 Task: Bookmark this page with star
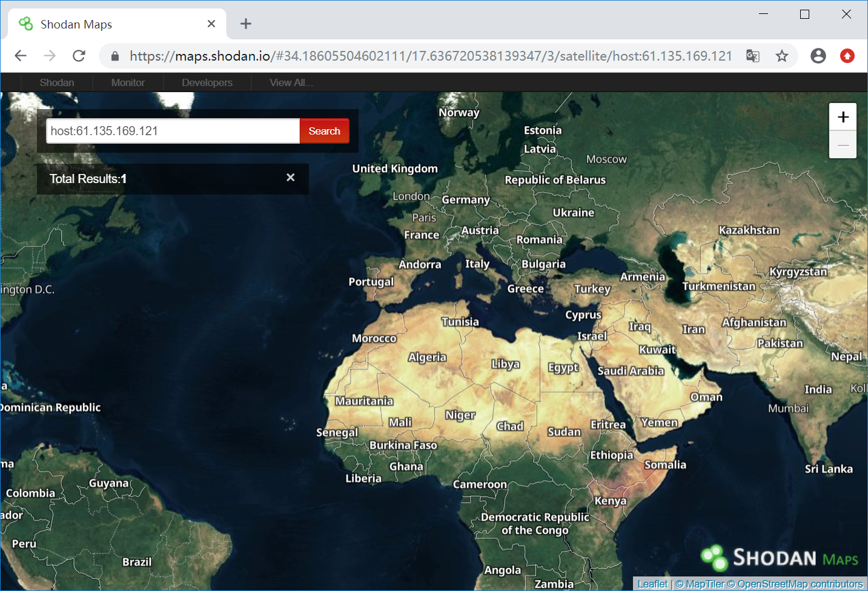782,56
